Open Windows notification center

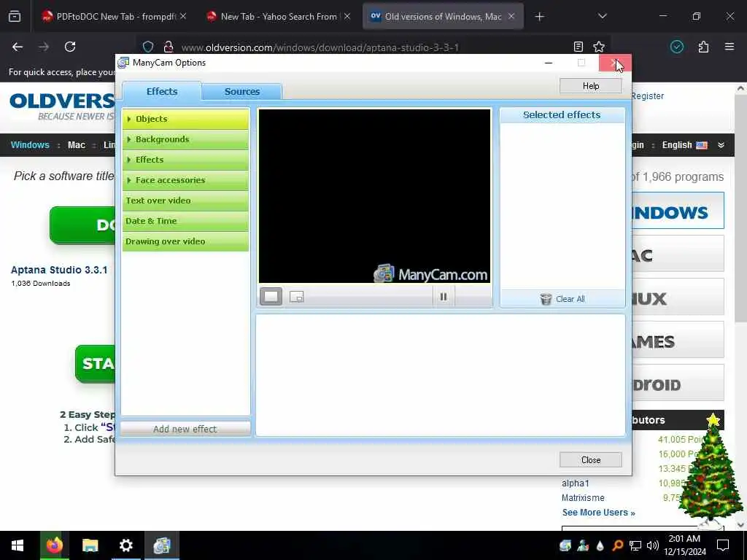723,545
